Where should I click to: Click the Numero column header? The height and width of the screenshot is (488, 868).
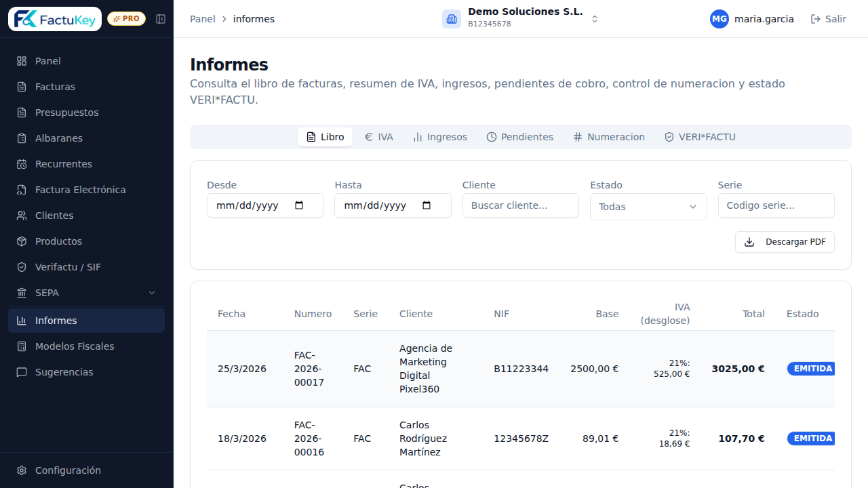313,314
